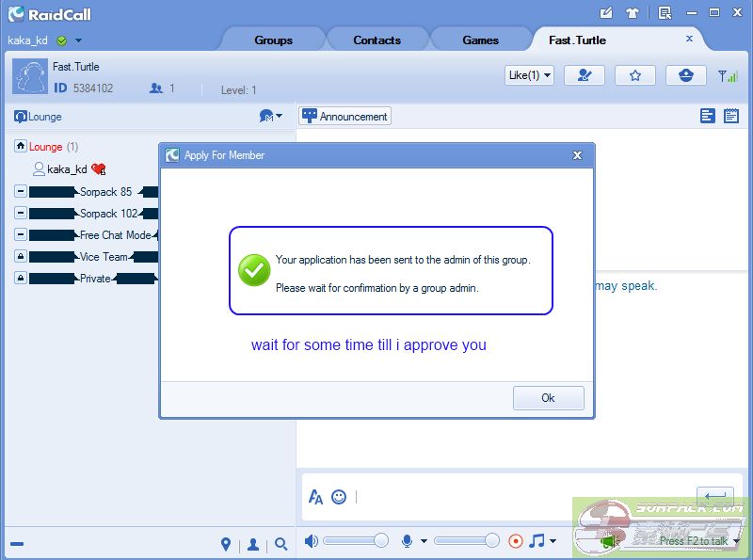Click into the chat message input field

(x=523, y=497)
